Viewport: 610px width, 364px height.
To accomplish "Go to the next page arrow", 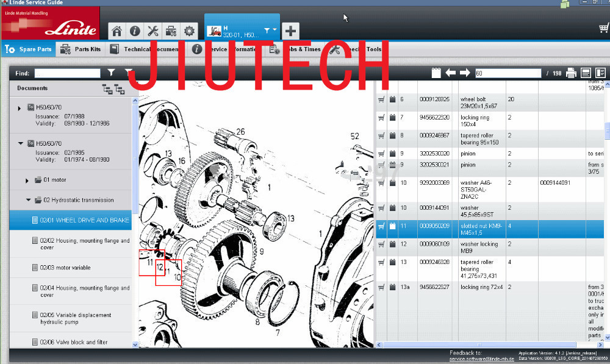I will click(x=465, y=73).
